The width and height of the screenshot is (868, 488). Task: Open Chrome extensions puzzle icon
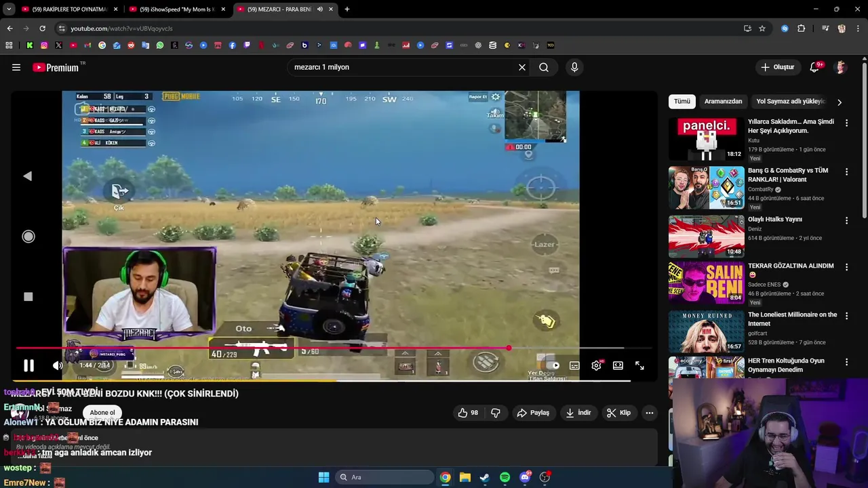(802, 28)
